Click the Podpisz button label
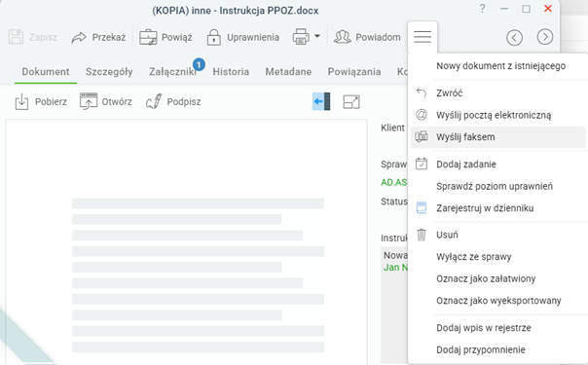Viewport: 588px width, 365px height. pos(184,101)
